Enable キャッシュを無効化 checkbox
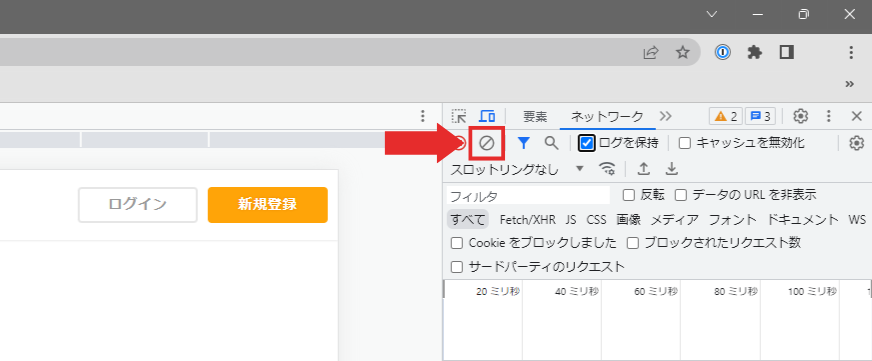 tap(685, 144)
